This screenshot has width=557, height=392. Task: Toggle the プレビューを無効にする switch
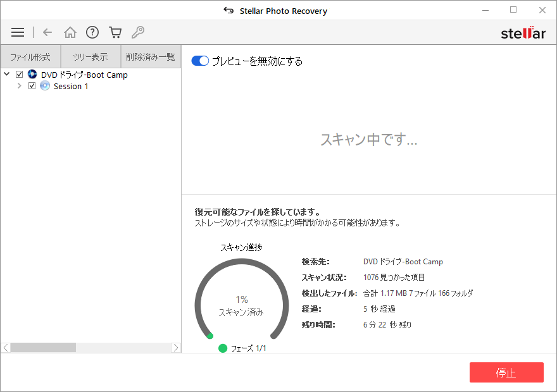200,61
